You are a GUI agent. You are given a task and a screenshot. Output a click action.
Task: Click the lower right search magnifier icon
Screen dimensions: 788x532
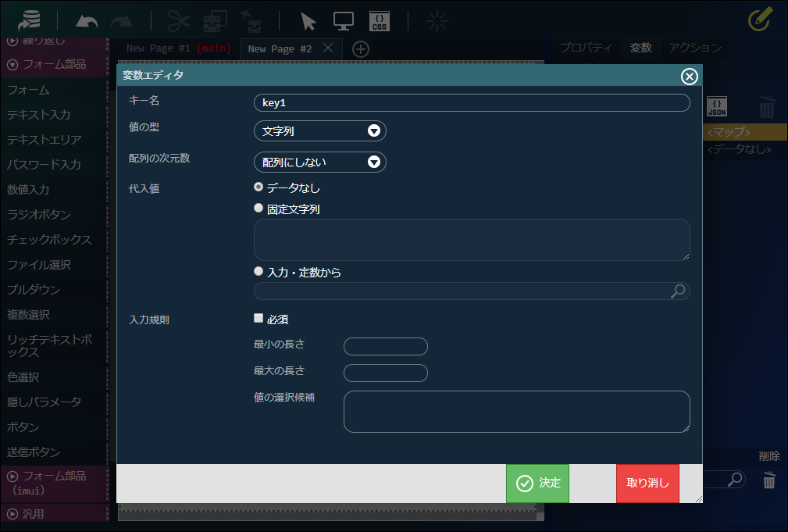(x=735, y=479)
